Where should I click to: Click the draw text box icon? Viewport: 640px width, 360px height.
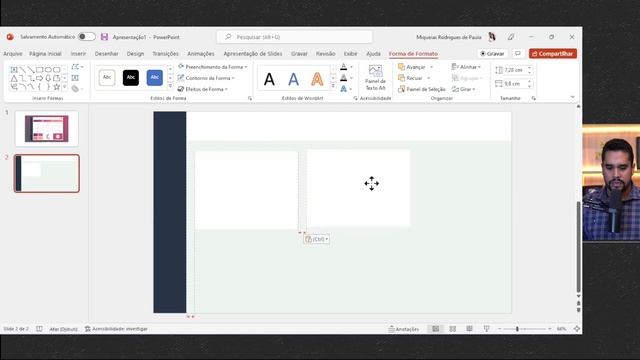coord(75,78)
